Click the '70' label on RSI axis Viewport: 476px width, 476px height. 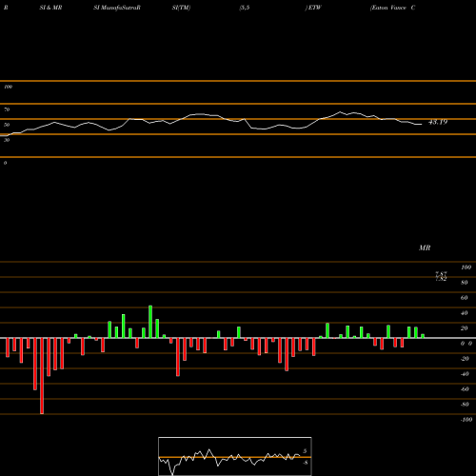click(7, 109)
